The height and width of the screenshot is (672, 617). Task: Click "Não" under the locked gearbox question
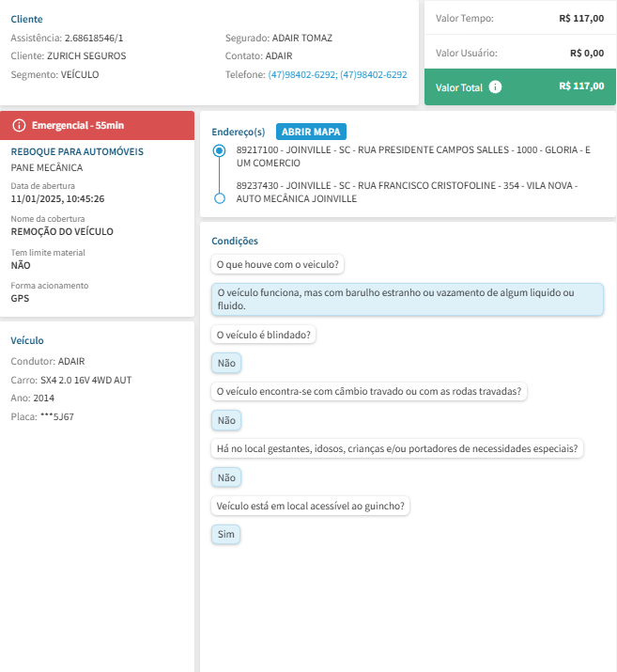pos(226,420)
